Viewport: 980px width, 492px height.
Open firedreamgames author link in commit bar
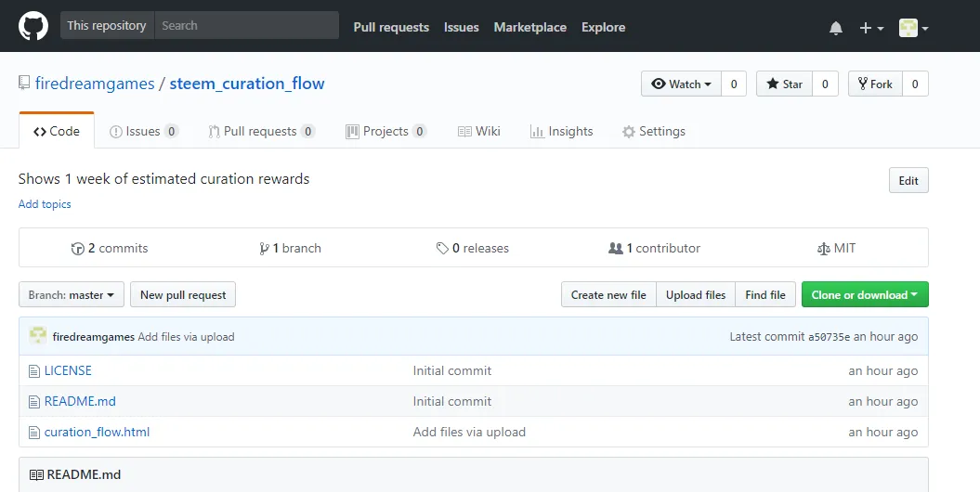coord(94,337)
